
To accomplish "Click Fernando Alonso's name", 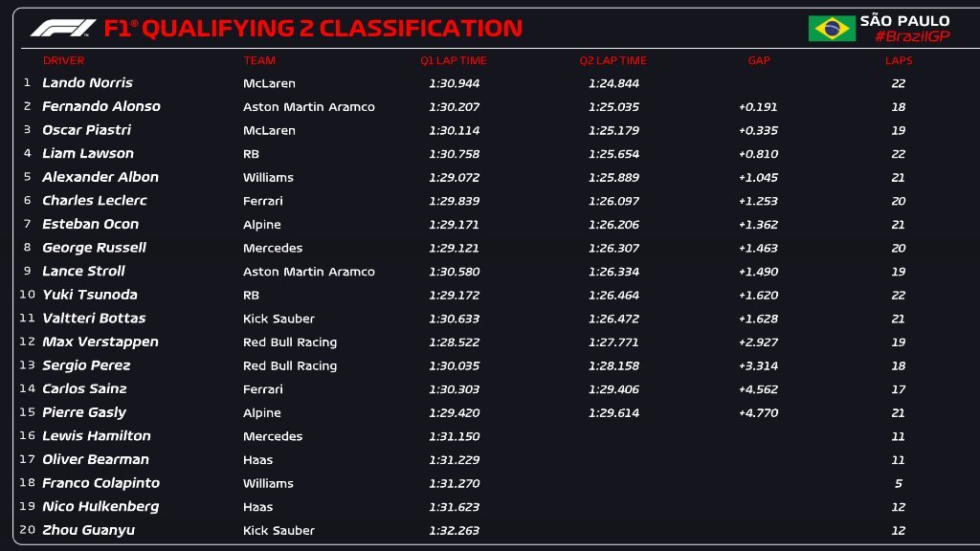I will click(x=101, y=106).
